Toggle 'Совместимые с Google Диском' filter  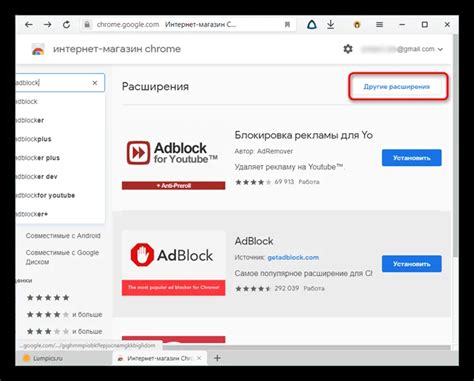[x=62, y=257]
